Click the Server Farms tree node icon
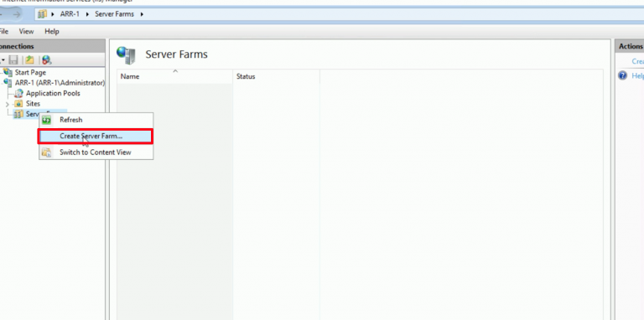 pos(18,114)
